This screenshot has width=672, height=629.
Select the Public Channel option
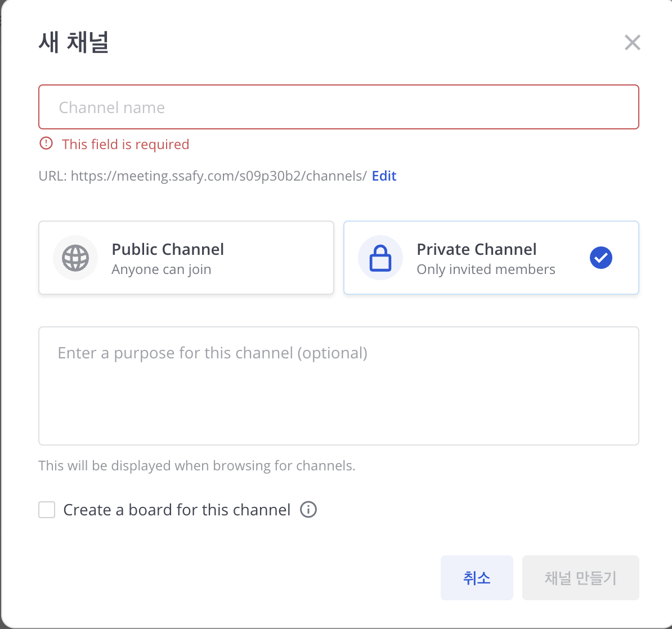tap(186, 258)
